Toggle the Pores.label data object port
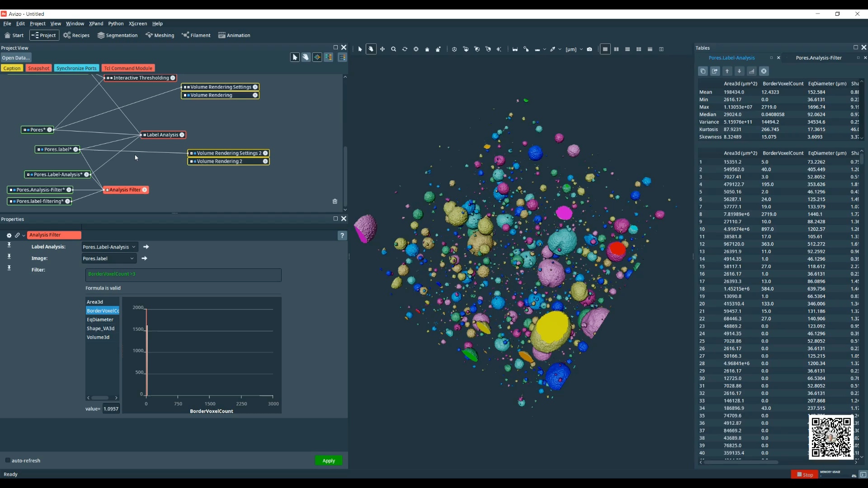This screenshot has height=488, width=868. (x=76, y=149)
